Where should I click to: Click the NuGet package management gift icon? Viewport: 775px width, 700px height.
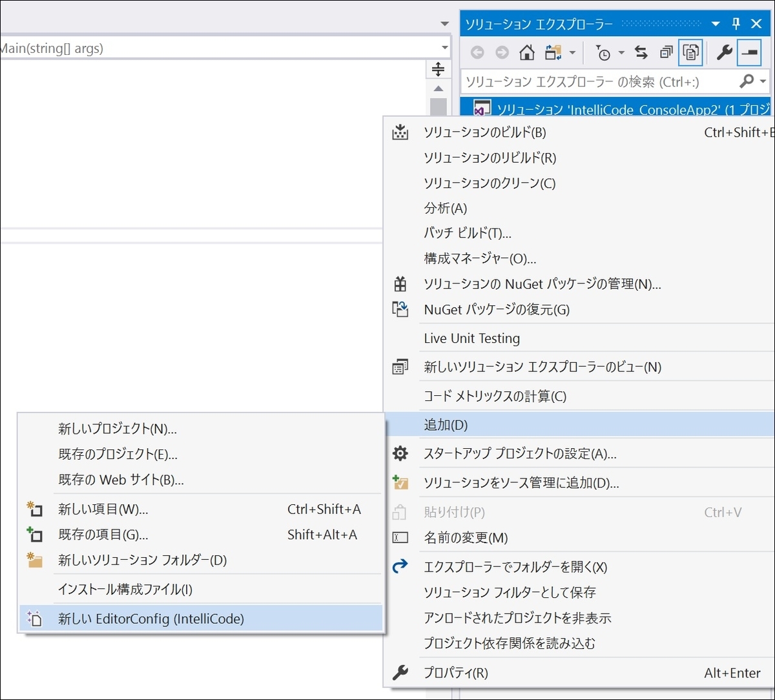click(x=400, y=283)
